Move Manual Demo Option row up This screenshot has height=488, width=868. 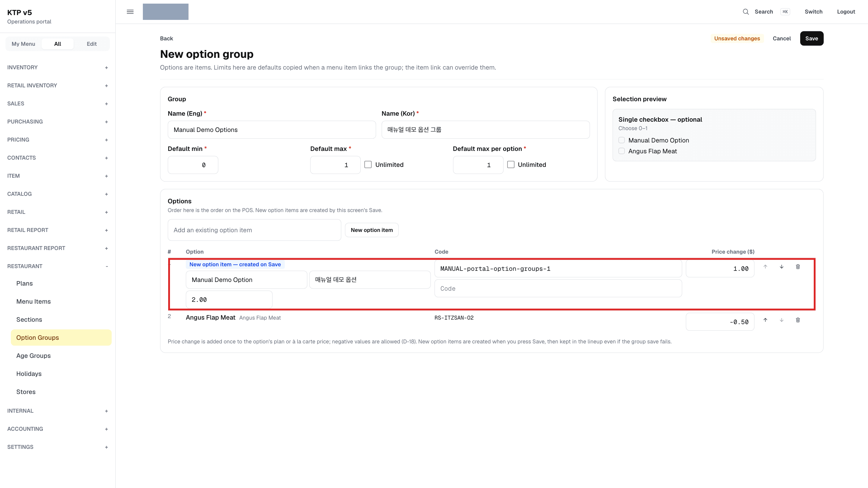[765, 267]
